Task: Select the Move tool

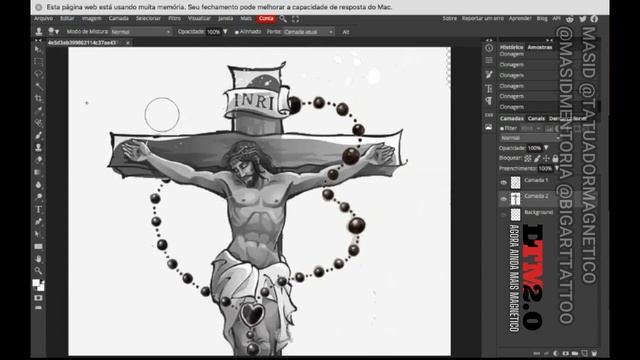Action: click(38, 49)
